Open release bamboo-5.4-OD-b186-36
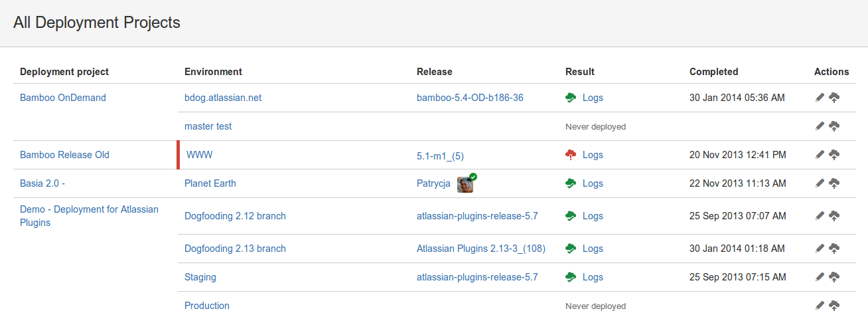 pos(470,98)
